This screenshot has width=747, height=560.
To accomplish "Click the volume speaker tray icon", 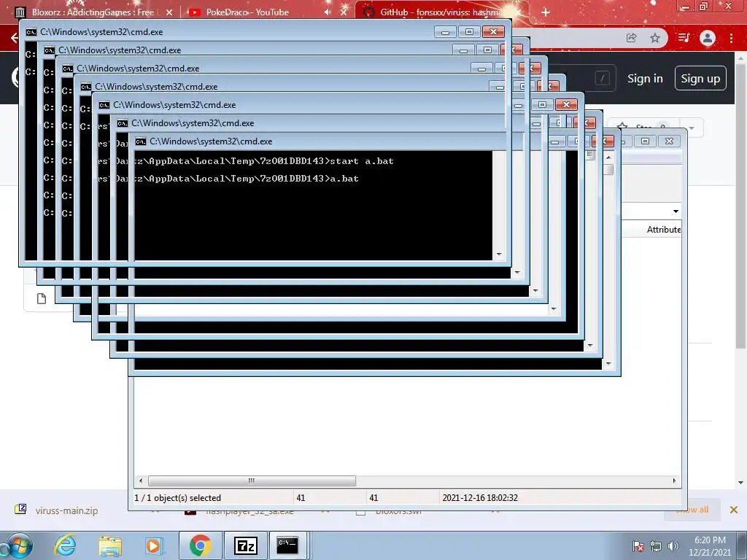I will (673, 546).
